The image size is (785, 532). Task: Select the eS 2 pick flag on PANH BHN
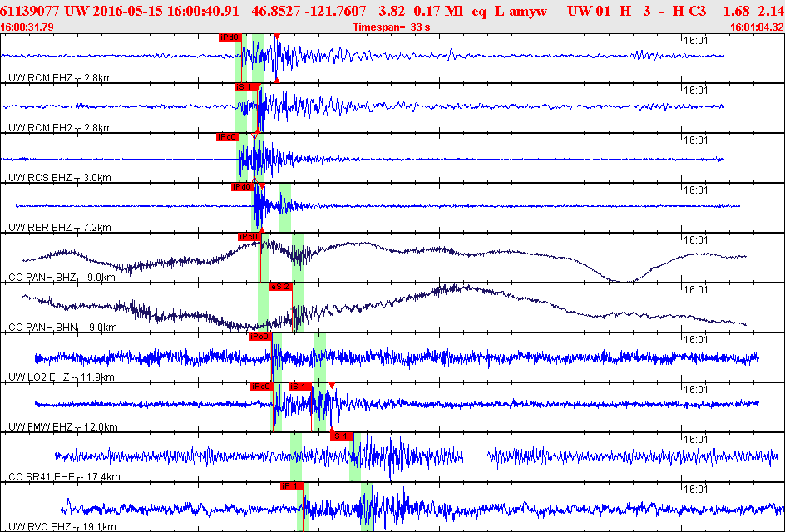point(281,287)
